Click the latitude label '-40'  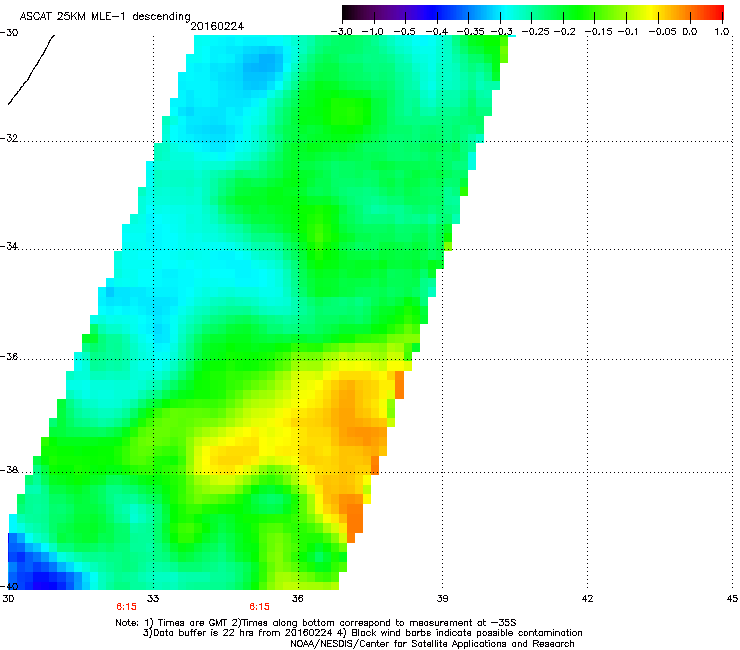pyautogui.click(x=8, y=586)
